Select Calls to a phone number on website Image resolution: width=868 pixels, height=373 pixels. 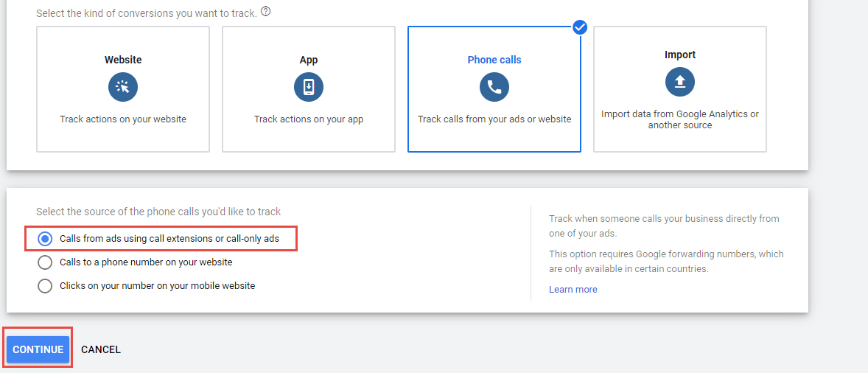[45, 262]
